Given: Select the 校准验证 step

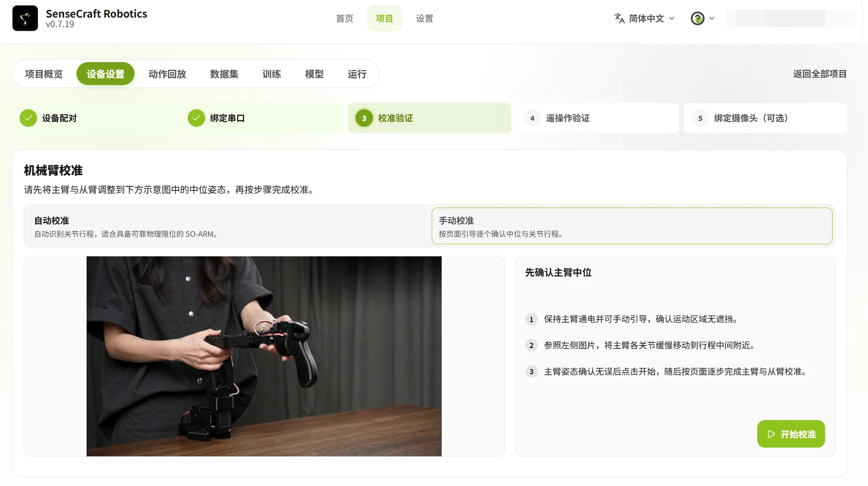Looking at the screenshot, I should (x=429, y=118).
